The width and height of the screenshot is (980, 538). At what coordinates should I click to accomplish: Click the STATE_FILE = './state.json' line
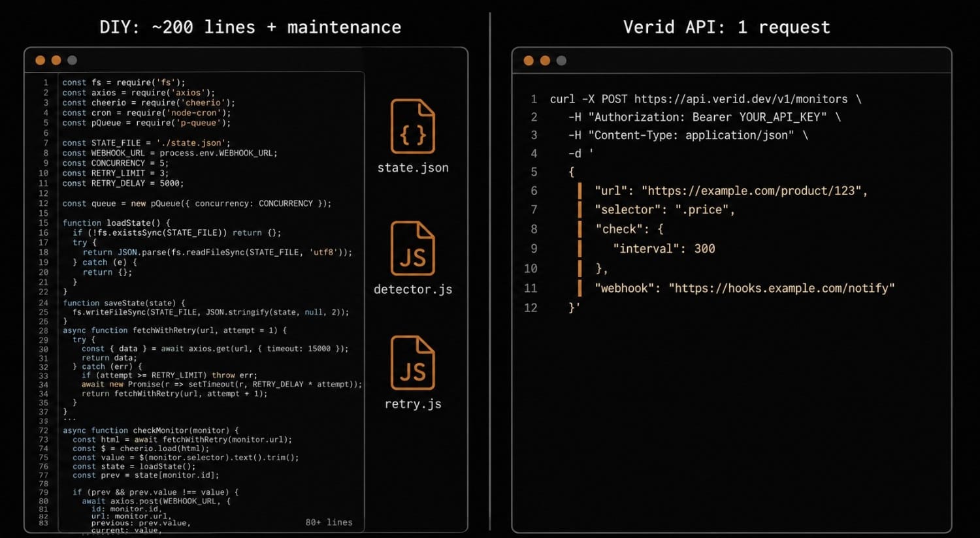pyautogui.click(x=146, y=143)
